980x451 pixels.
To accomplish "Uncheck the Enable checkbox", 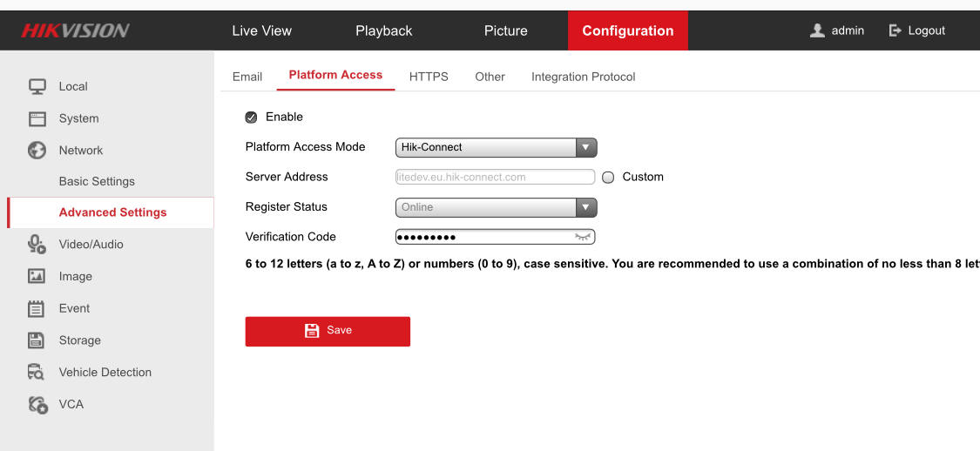I will [252, 117].
